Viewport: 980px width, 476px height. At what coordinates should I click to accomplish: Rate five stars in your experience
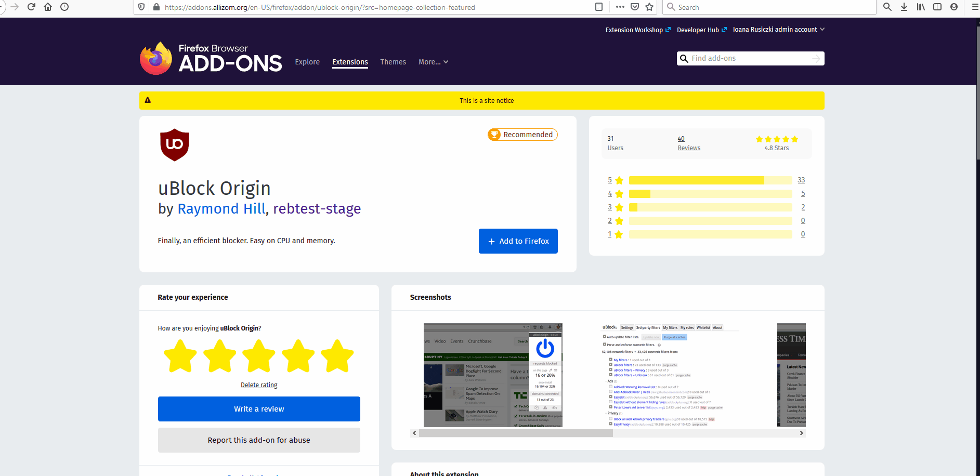[x=337, y=356]
